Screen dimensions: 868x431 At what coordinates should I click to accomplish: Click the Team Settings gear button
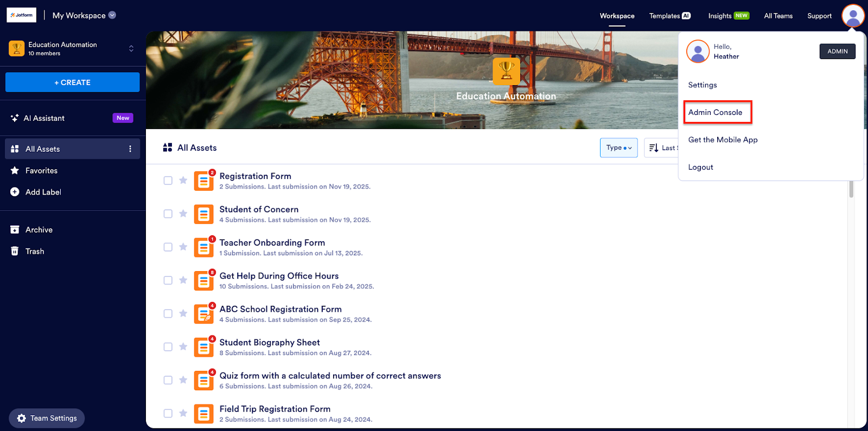[47, 418]
